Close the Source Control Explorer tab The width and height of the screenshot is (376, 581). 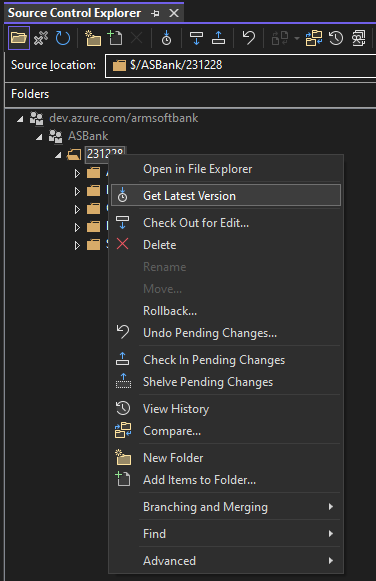[x=174, y=13]
